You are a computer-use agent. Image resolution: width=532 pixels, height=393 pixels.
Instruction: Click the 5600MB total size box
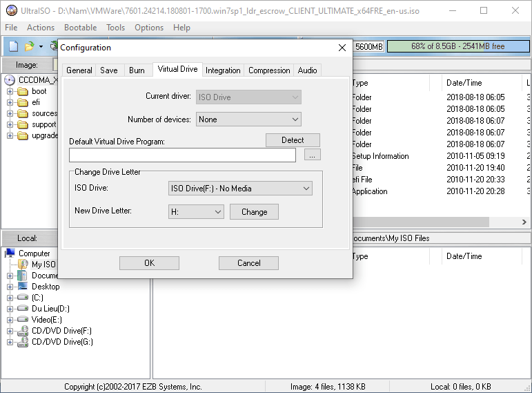[x=368, y=46]
